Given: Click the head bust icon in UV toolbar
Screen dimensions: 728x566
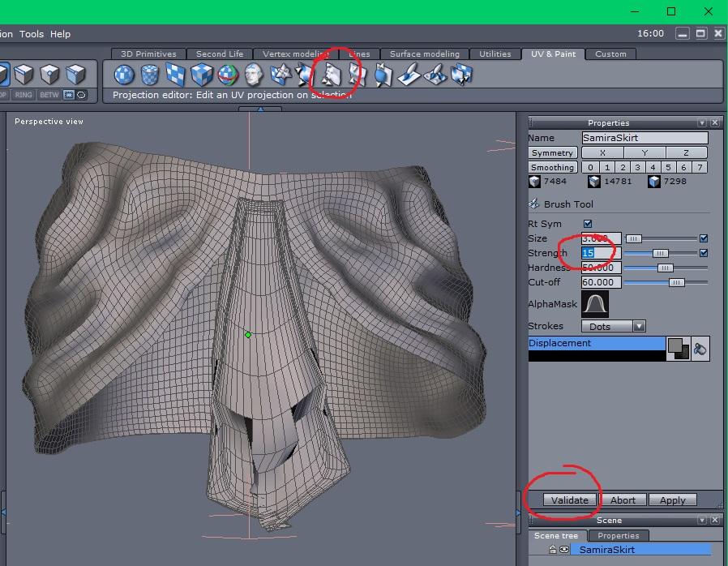Looking at the screenshot, I should pyautogui.click(x=254, y=75).
